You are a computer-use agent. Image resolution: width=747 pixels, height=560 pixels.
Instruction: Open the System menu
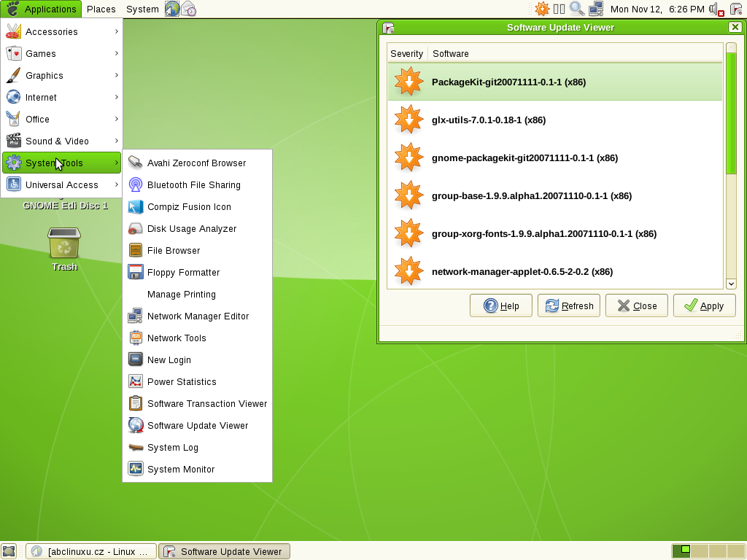point(142,9)
